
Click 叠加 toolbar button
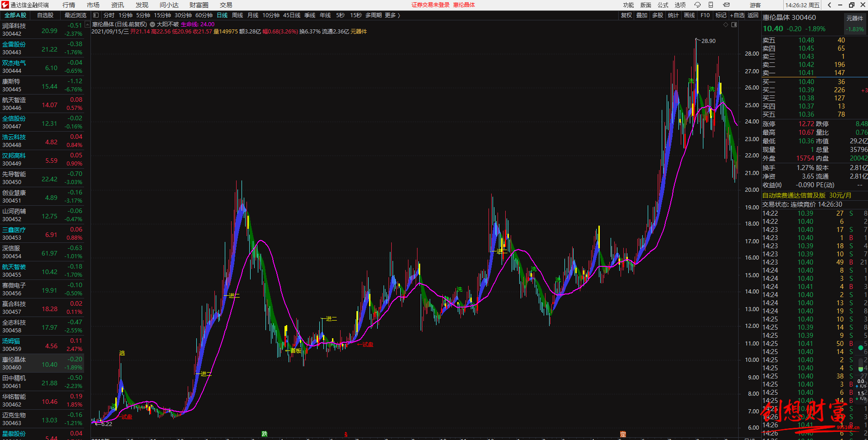(642, 15)
